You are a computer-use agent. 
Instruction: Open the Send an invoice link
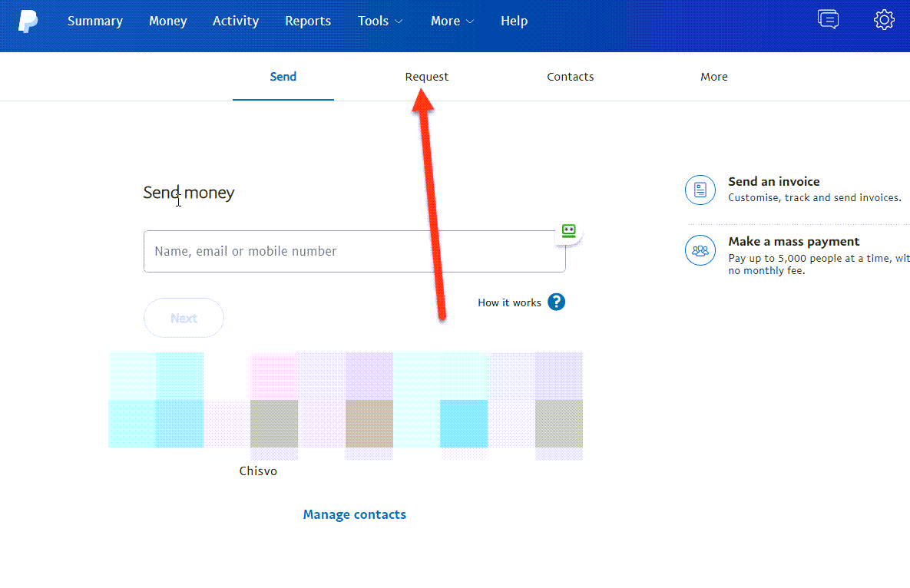773,181
